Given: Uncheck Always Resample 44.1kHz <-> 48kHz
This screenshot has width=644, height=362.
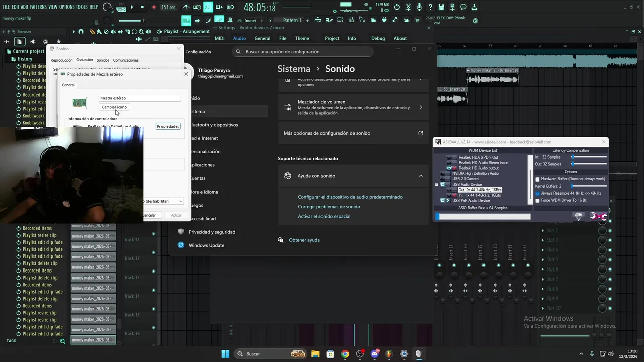Looking at the screenshot, I should click(x=538, y=193).
